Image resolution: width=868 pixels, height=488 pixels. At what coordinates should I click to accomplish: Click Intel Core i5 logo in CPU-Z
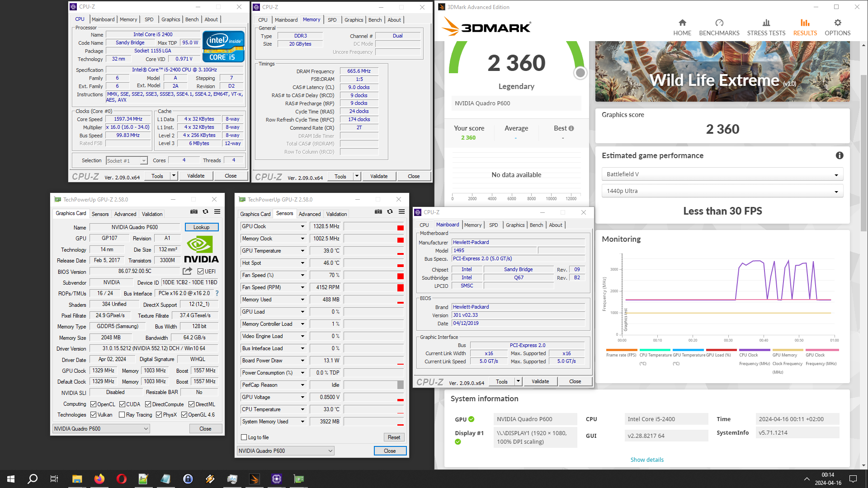point(223,46)
